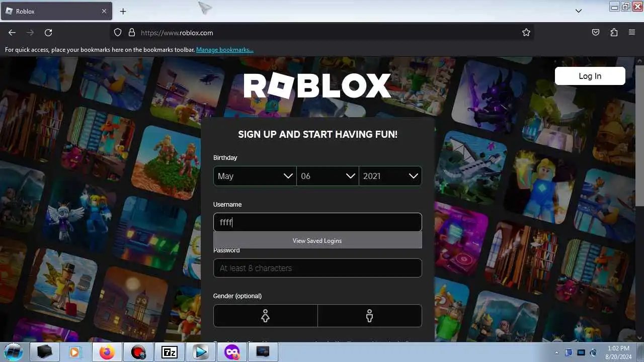Viewport: 644px width, 362px height.
Task: Select the female gender icon button
Action: 266,316
